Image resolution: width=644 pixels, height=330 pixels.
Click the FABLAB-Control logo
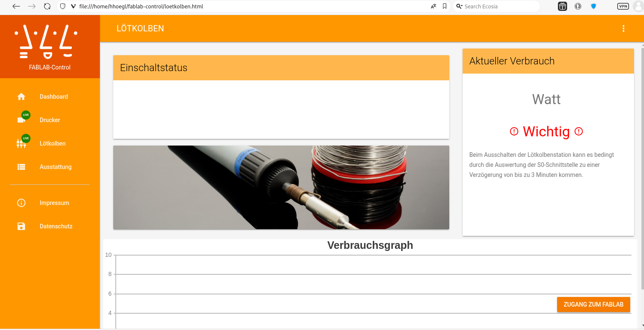click(46, 41)
